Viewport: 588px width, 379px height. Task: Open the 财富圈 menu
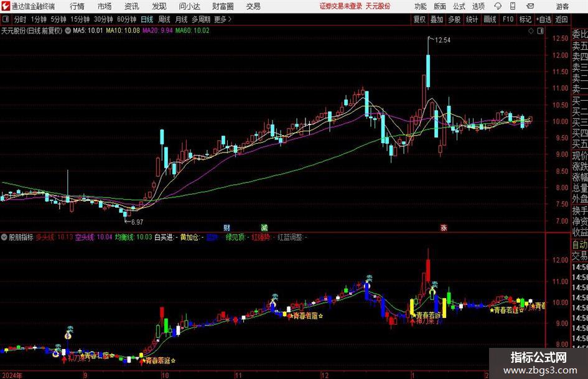pyautogui.click(x=223, y=6)
